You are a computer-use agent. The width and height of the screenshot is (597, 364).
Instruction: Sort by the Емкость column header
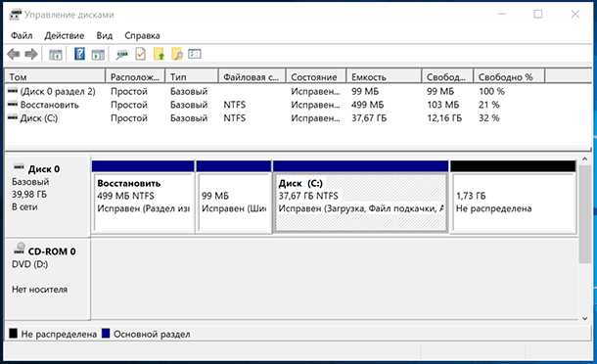(385, 76)
